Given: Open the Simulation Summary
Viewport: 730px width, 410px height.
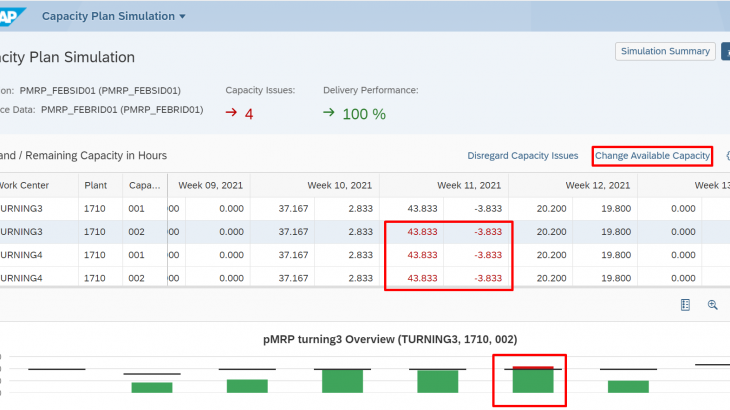Looking at the screenshot, I should click(x=665, y=51).
